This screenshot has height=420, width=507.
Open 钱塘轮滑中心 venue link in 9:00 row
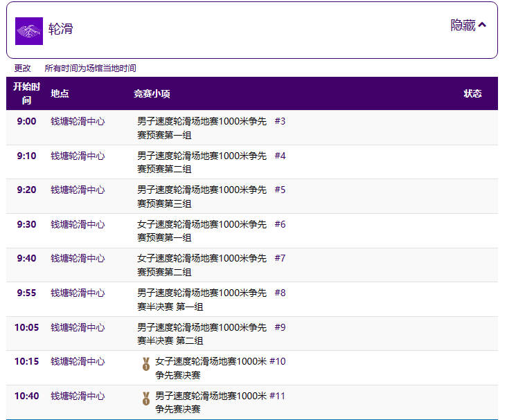point(78,122)
